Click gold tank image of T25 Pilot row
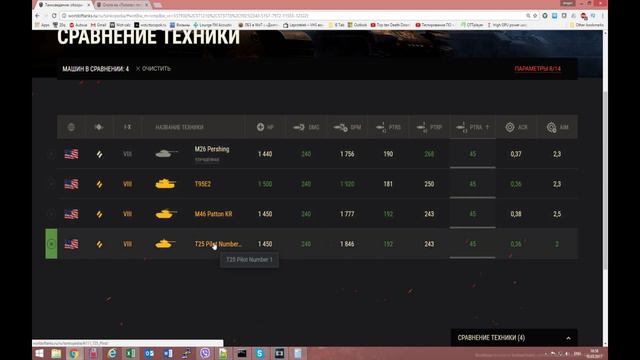 (165, 244)
